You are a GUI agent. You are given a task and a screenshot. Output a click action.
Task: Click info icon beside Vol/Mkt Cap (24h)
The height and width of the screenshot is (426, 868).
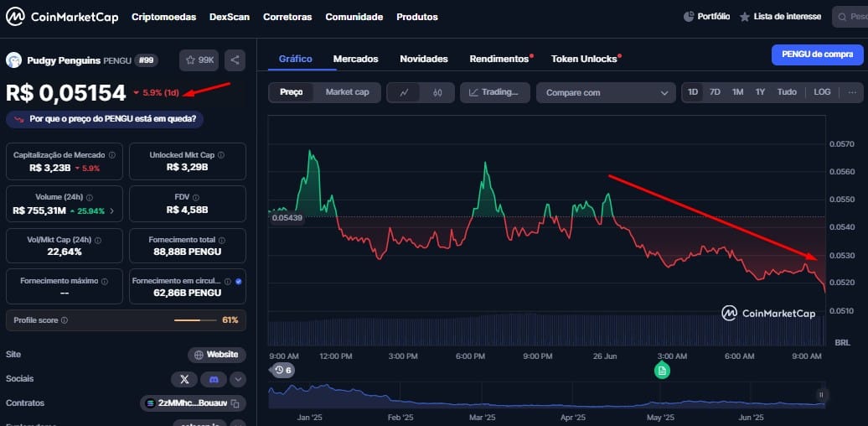[98, 241]
